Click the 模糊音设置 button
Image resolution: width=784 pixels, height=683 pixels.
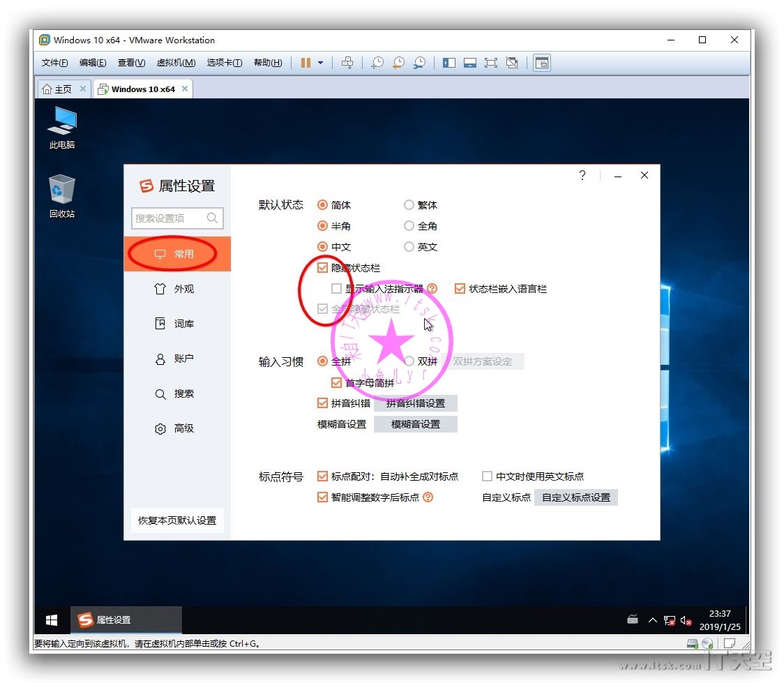416,424
